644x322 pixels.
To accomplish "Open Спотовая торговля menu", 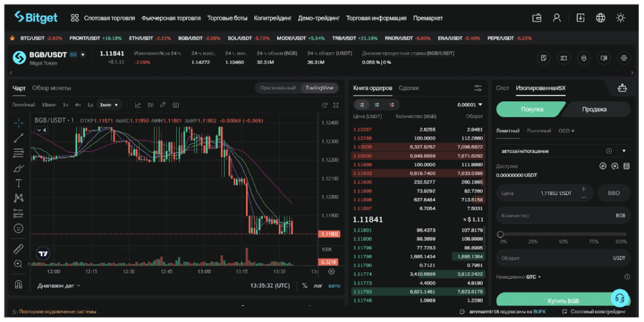I will click(109, 18).
